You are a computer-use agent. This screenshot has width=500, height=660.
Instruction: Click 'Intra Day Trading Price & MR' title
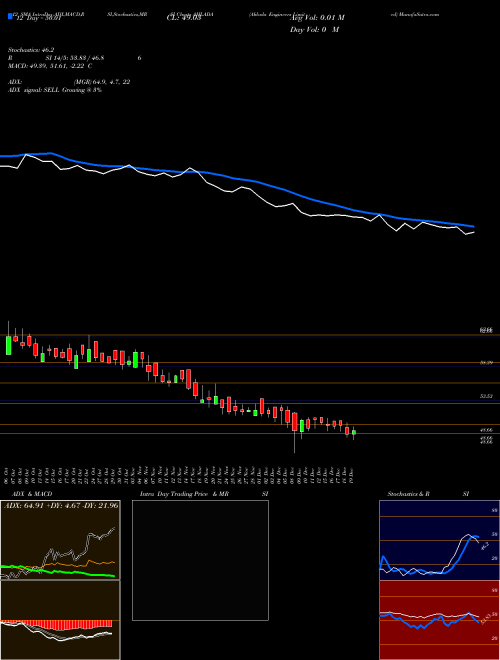pyautogui.click(x=185, y=494)
